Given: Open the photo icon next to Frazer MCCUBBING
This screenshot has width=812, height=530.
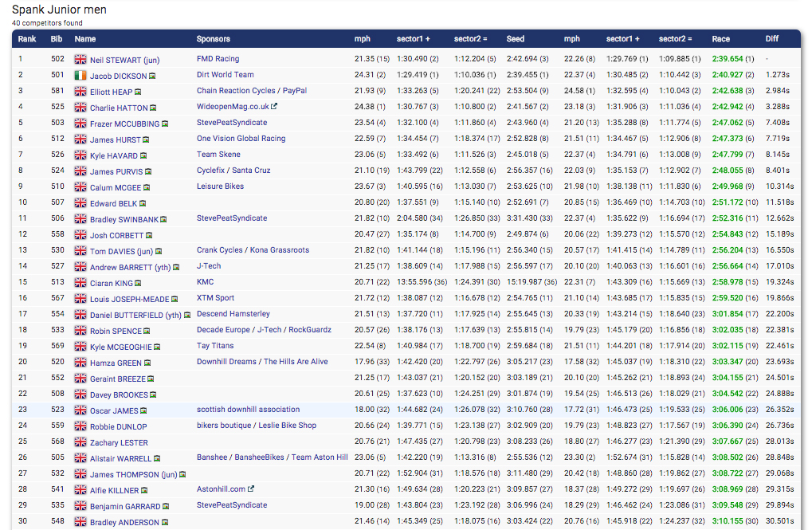Looking at the screenshot, I should [x=166, y=124].
